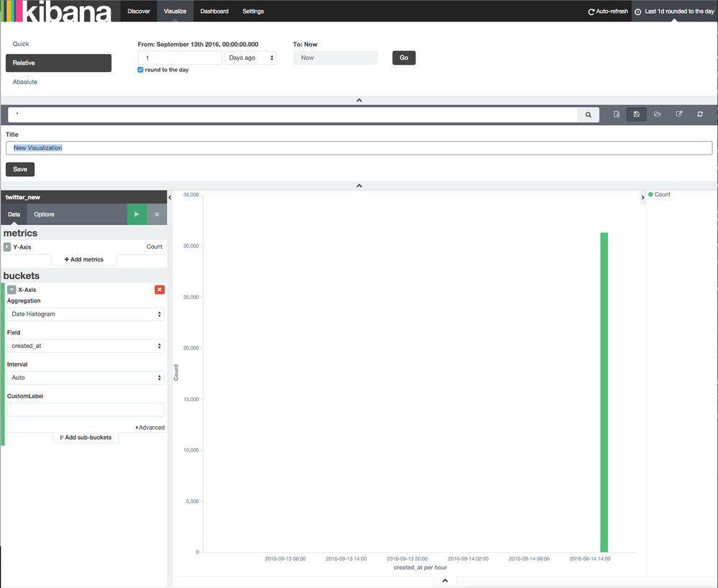Click the Share visualization icon
The width and height of the screenshot is (718, 588).
tap(678, 114)
